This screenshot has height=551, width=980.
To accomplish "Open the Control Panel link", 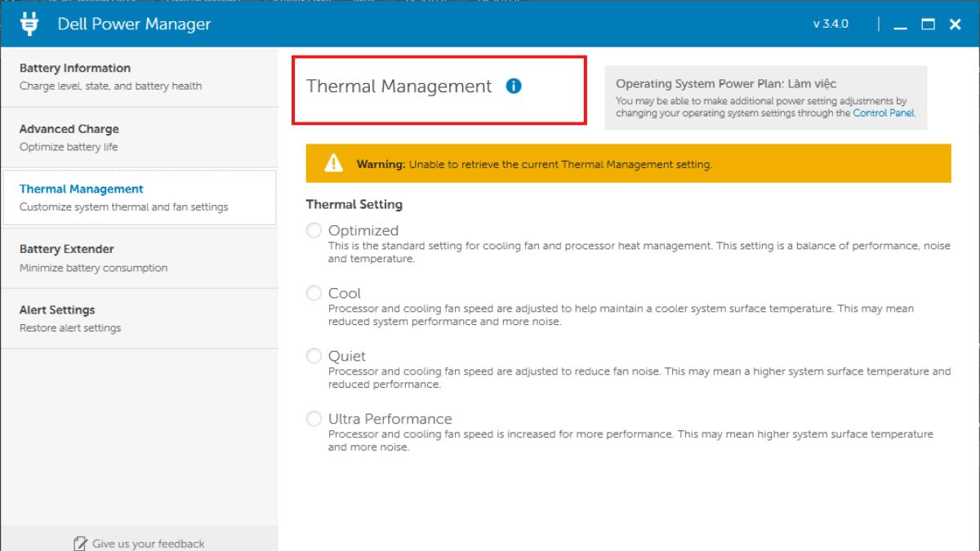I will (883, 113).
